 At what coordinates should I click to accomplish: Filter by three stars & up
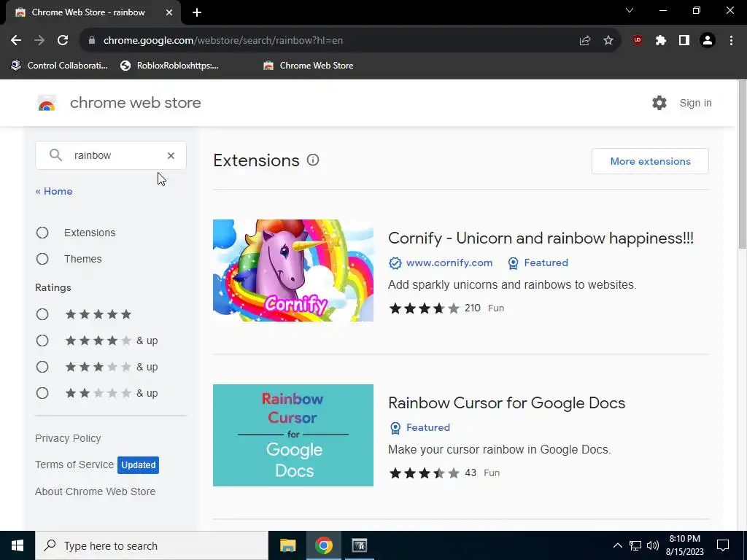(x=42, y=367)
